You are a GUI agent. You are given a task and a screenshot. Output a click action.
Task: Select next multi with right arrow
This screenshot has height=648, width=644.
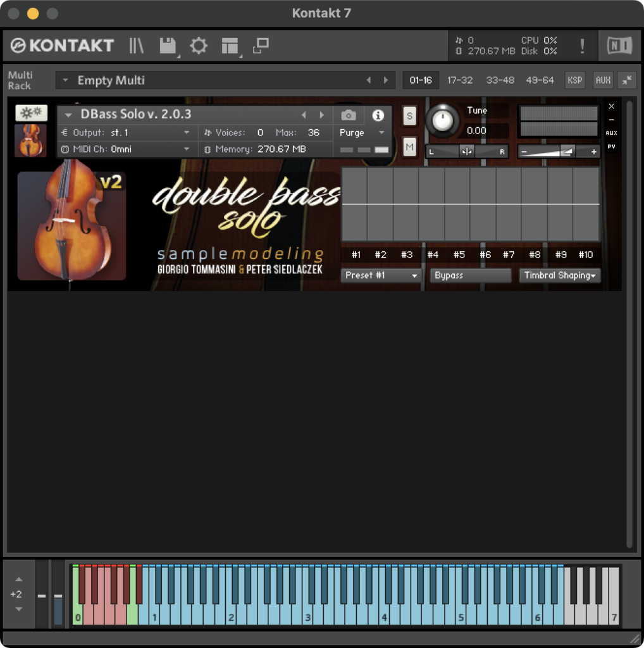[x=386, y=80]
